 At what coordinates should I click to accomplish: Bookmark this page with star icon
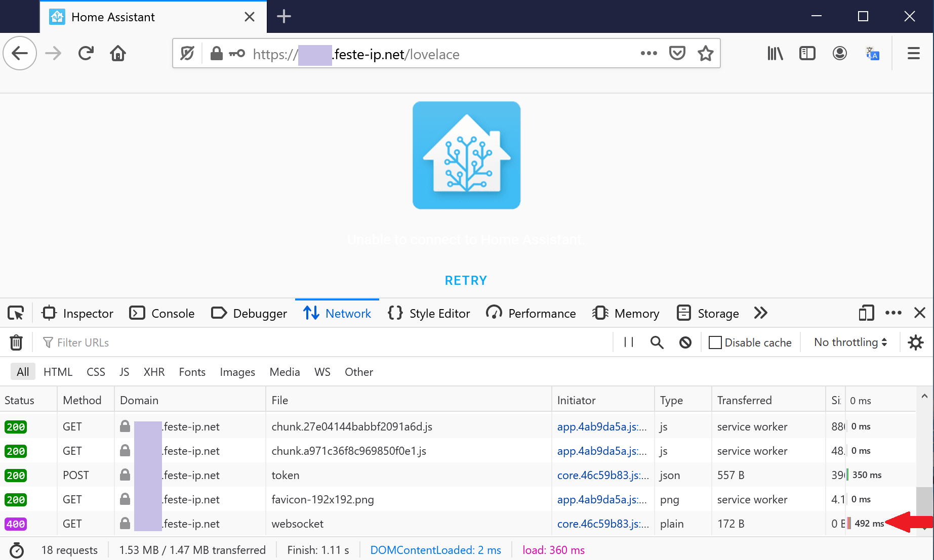point(705,54)
